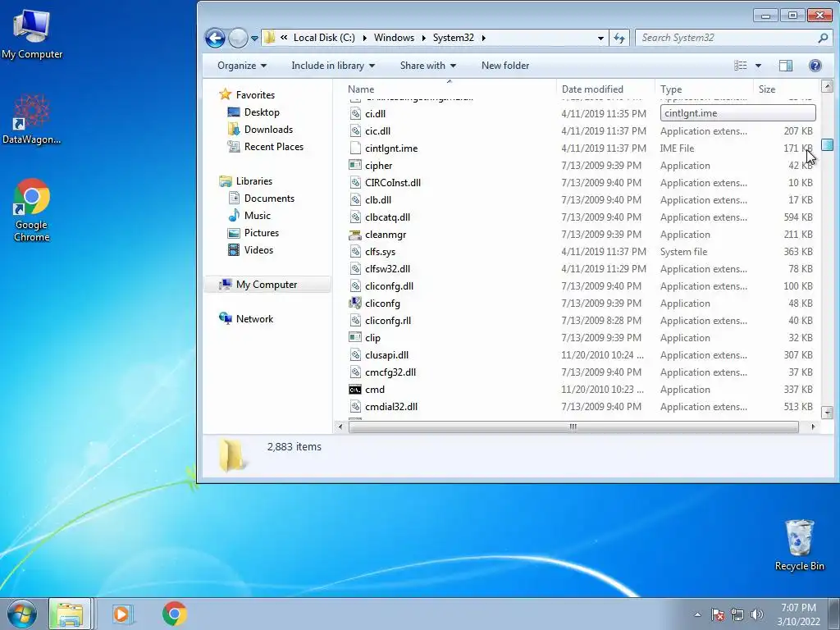Select Libraries in the navigation pane

pos(254,181)
